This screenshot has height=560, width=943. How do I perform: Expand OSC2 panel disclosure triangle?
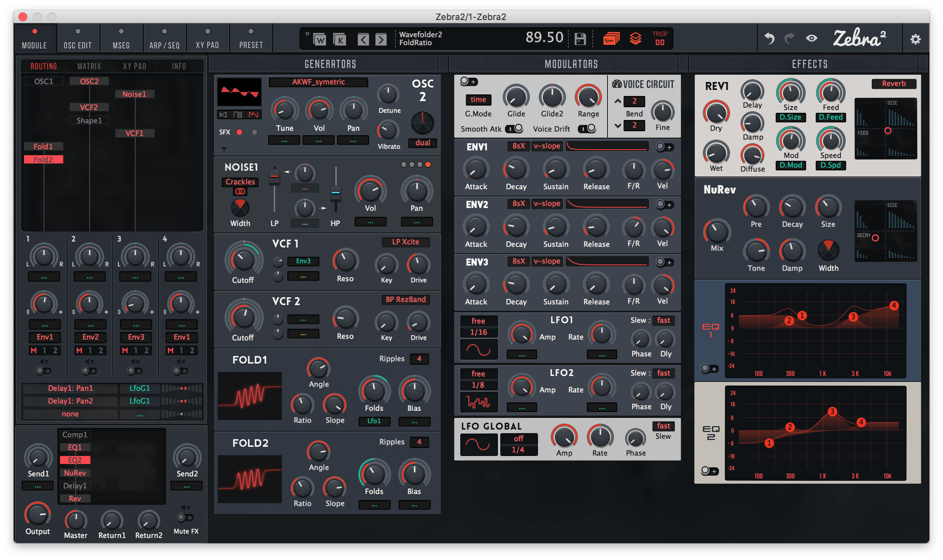pos(224,149)
